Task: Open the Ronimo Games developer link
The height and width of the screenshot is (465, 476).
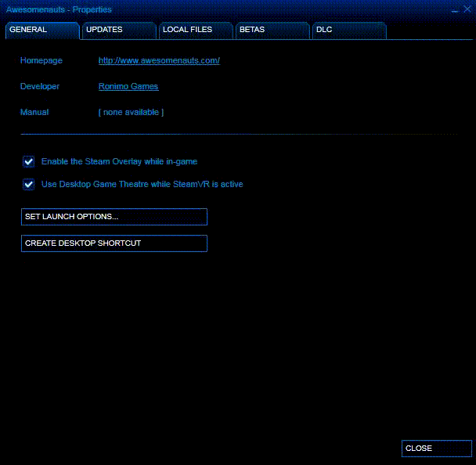Action: click(x=128, y=87)
